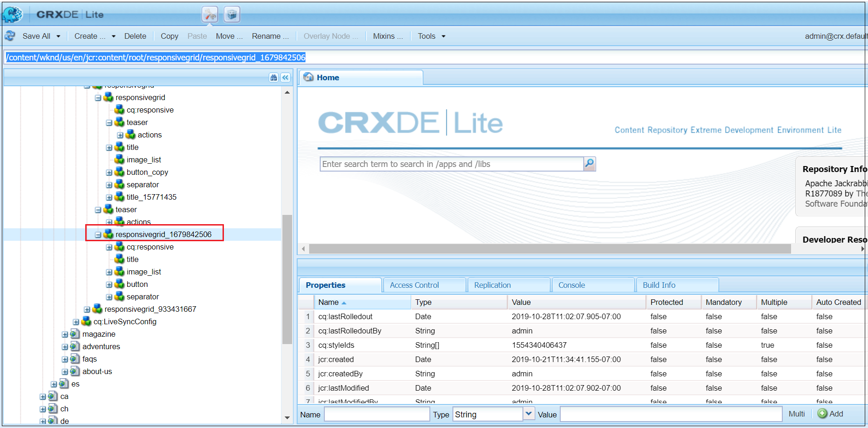868x428 pixels.
Task: Click the binoculars search icon in tree panel
Action: coord(274,77)
